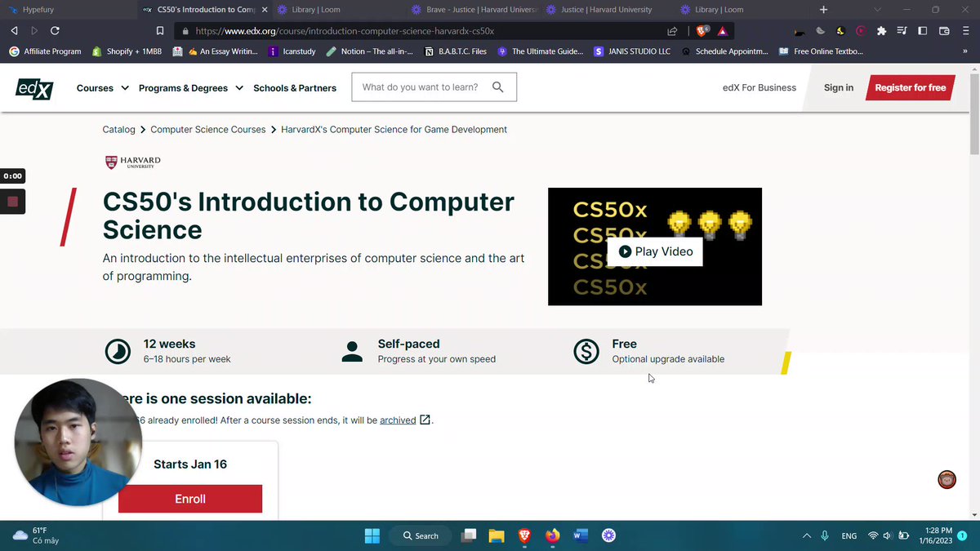The image size is (980, 551).
Task: Open the yellow moon extension icon
Action: [840, 31]
